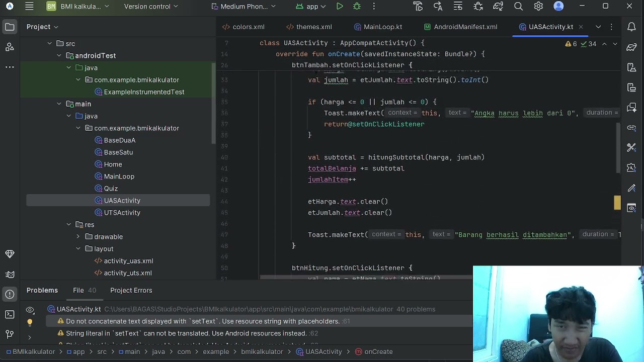Screen dimensions: 644x362
Task: Click the BMIkalkulator breadcrumb
Action: coord(30,351)
